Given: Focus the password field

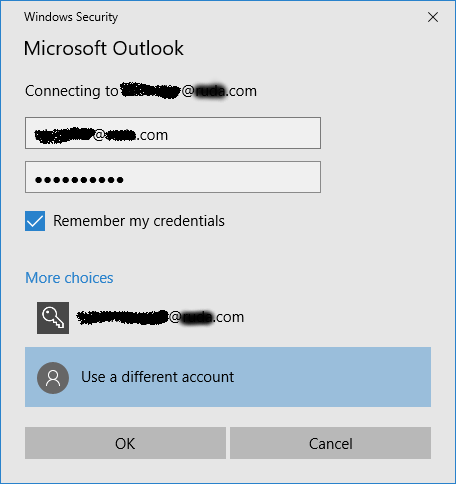Looking at the screenshot, I should point(173,177).
